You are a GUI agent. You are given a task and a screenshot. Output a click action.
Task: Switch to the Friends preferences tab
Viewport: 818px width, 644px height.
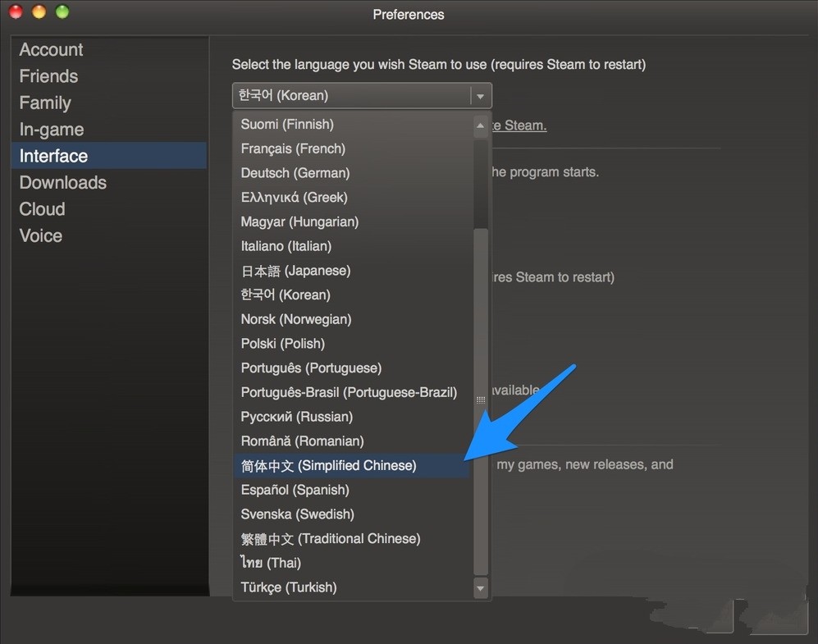tap(49, 76)
